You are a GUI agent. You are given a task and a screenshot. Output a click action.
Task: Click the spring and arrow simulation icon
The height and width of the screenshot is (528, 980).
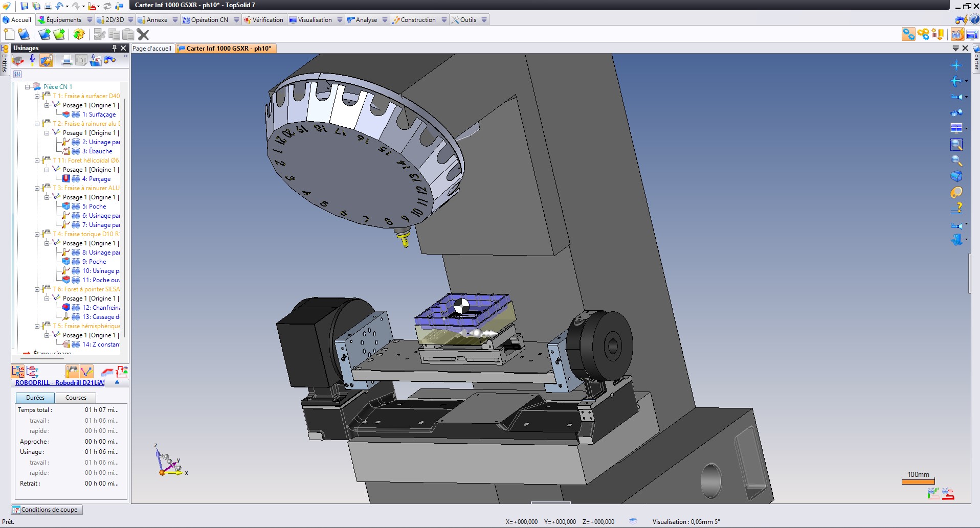tap(938, 34)
